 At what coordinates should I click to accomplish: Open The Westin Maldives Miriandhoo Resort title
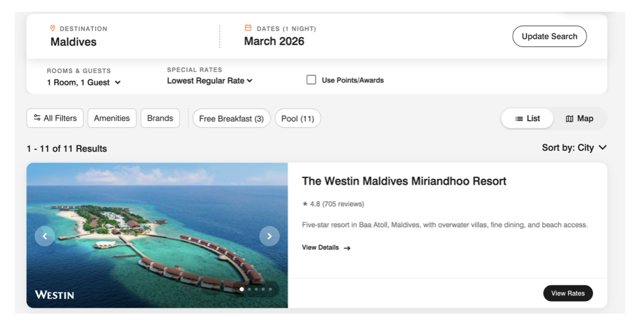click(404, 181)
